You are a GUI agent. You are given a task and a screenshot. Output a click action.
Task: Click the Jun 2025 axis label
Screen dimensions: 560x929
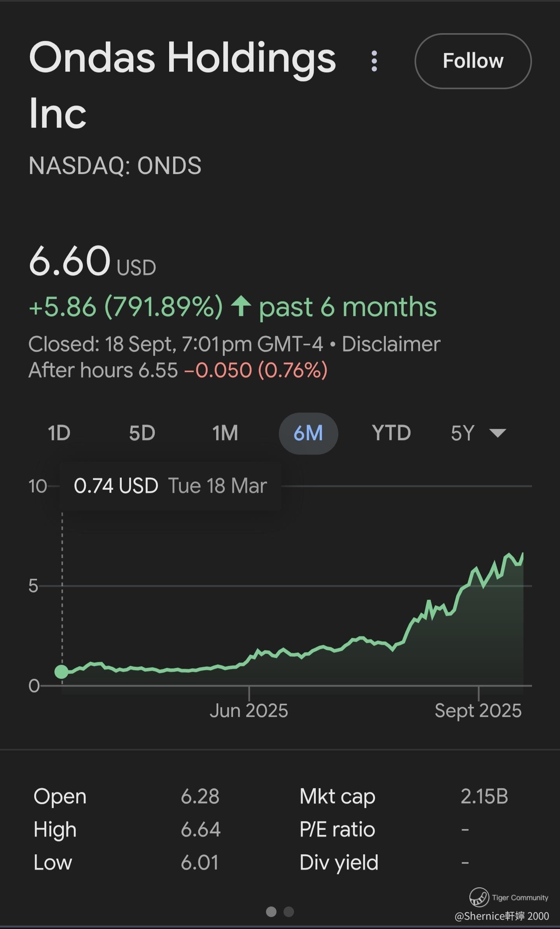point(249,711)
